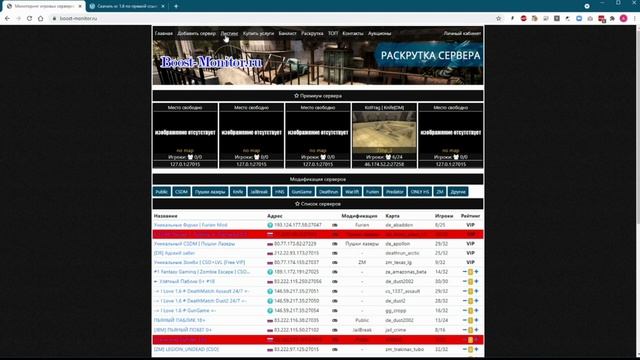Open premium server map thumbnail with 6/24 players
Screen dimensions: 640x360
pyautogui.click(x=384, y=133)
